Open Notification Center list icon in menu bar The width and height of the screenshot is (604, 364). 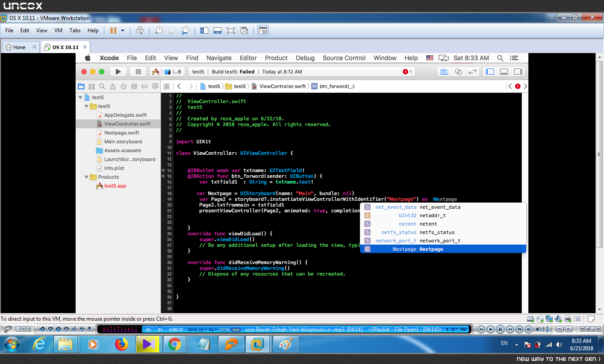pyautogui.click(x=514, y=58)
